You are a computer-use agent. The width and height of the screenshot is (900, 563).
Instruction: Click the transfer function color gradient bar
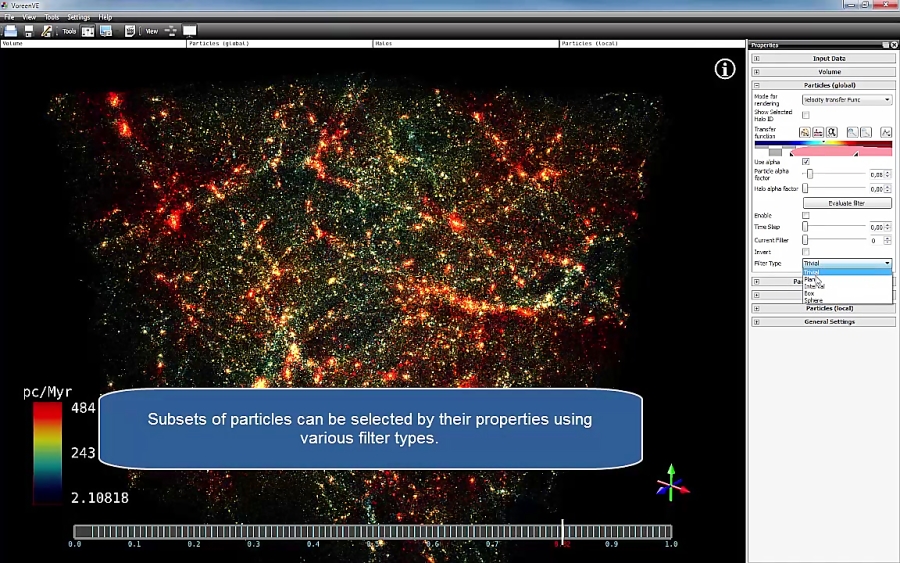point(823,143)
